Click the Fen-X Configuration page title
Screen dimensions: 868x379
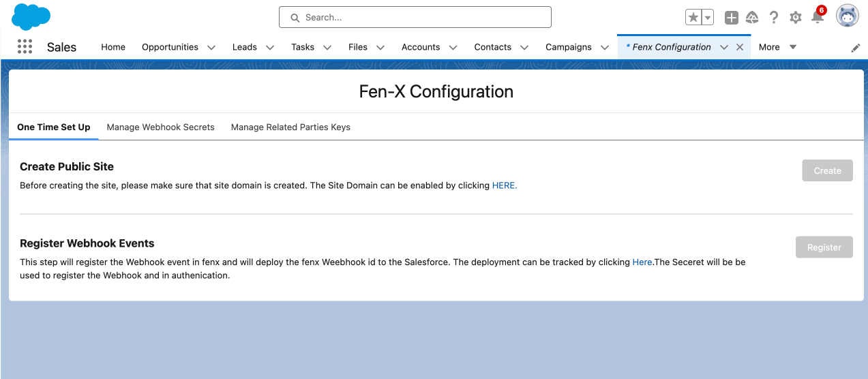436,91
